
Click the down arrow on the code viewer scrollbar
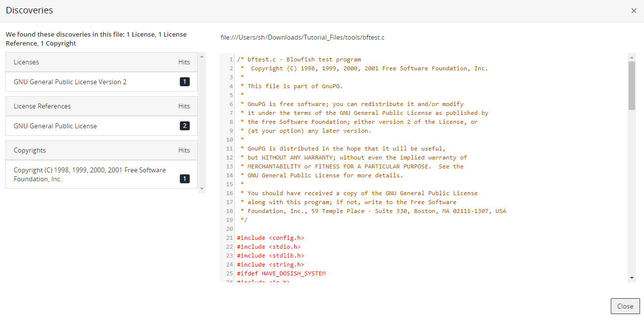tap(632, 277)
